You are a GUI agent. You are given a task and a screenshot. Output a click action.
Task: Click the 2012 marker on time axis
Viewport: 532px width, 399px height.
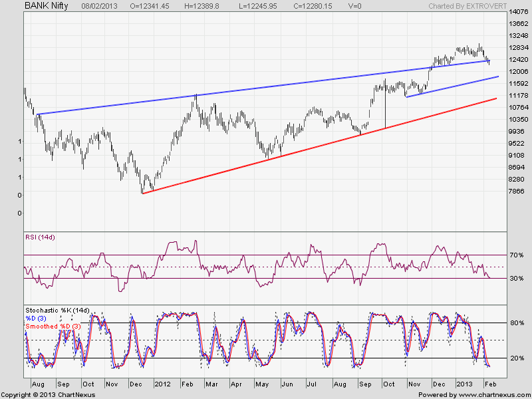pyautogui.click(x=162, y=384)
